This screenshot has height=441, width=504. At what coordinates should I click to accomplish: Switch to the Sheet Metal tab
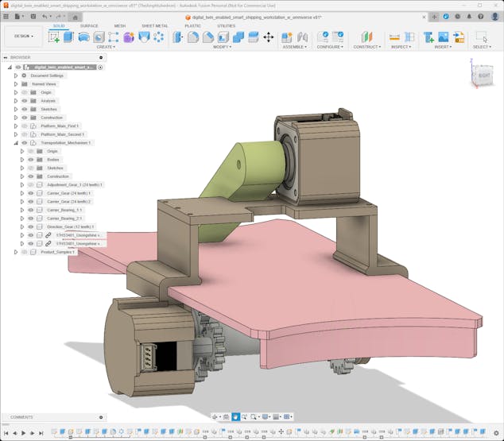(x=154, y=25)
